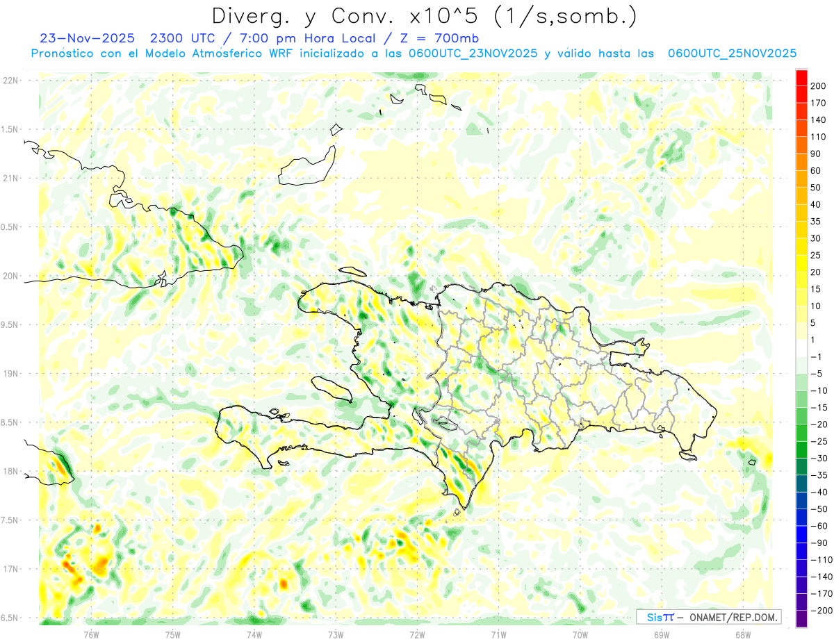
Task: Click the green swatch between -15 and -20
Action: [x=801, y=416]
